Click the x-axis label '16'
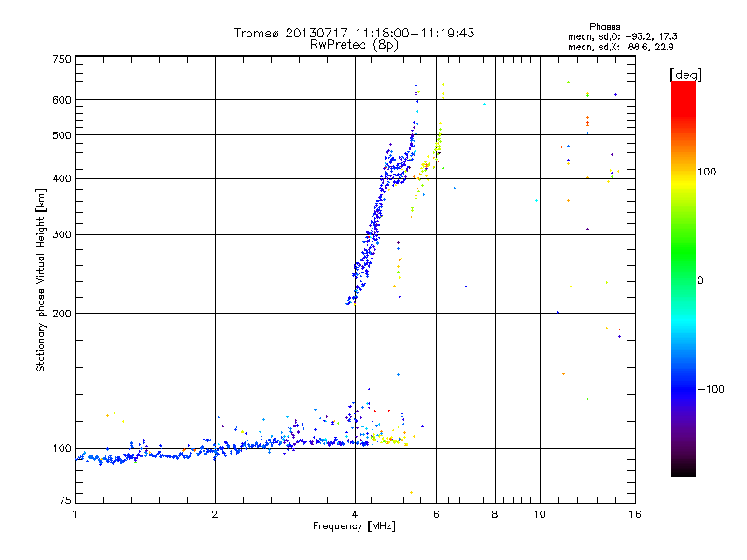 [x=635, y=514]
